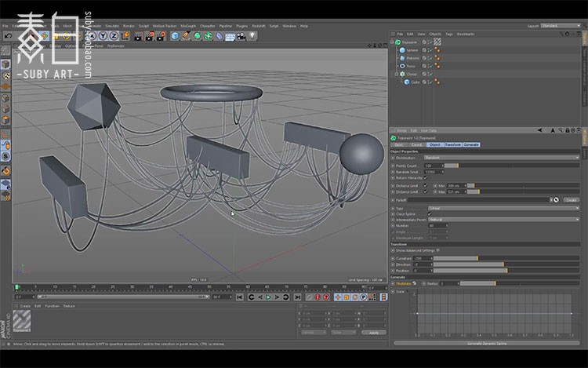The width and height of the screenshot is (588, 368).
Task: Open the Objects menu in Object Manager
Action: tap(435, 34)
